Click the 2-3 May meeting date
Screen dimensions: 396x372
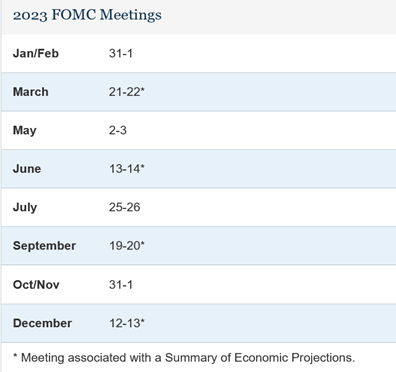[118, 130]
